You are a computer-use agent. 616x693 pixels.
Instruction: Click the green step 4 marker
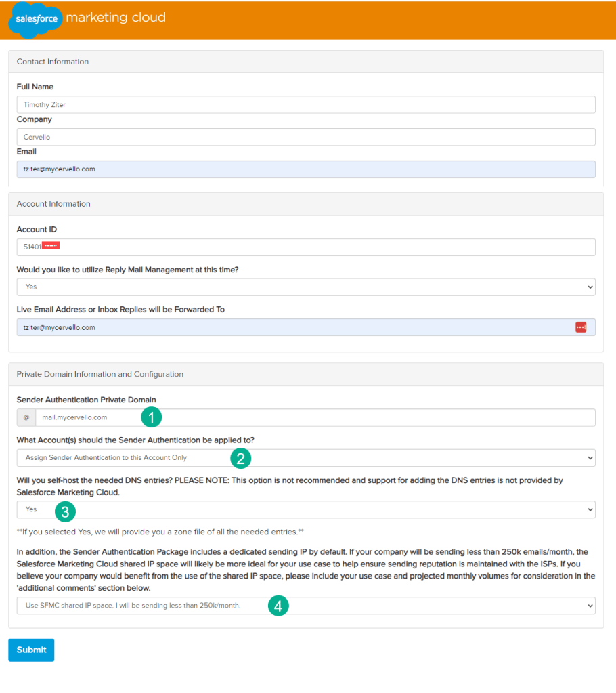click(x=278, y=606)
